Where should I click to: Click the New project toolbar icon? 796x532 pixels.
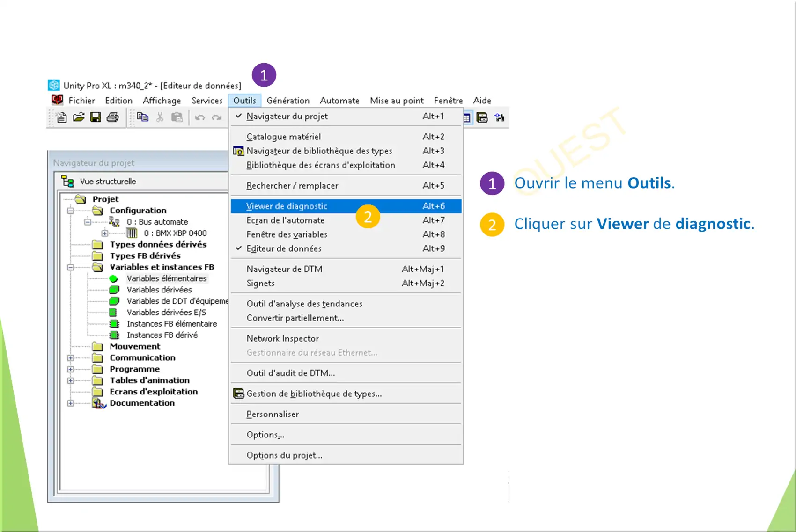61,117
